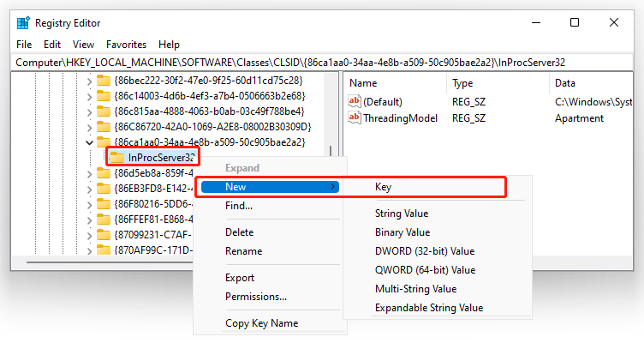
Task: Select the ThreadingModel value row
Action: pos(489,118)
